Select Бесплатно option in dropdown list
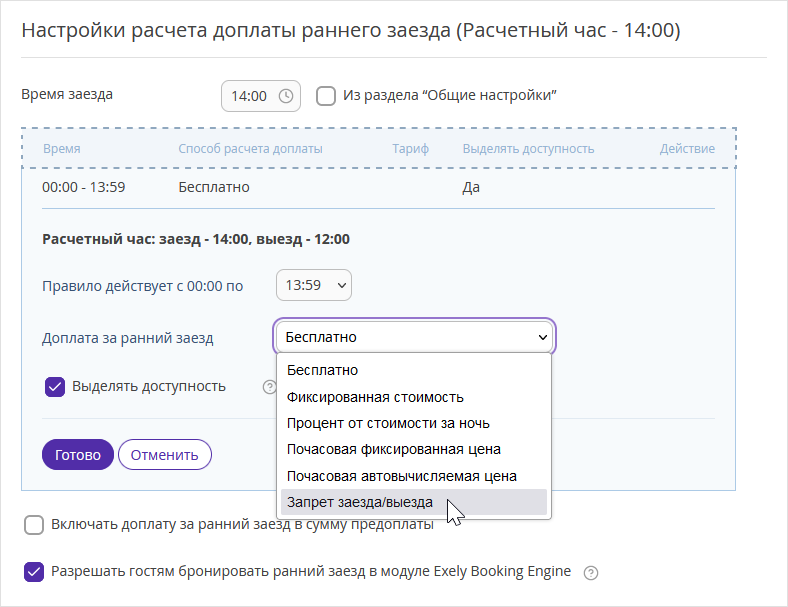Screen dimensions: 788x607 coord(414,370)
